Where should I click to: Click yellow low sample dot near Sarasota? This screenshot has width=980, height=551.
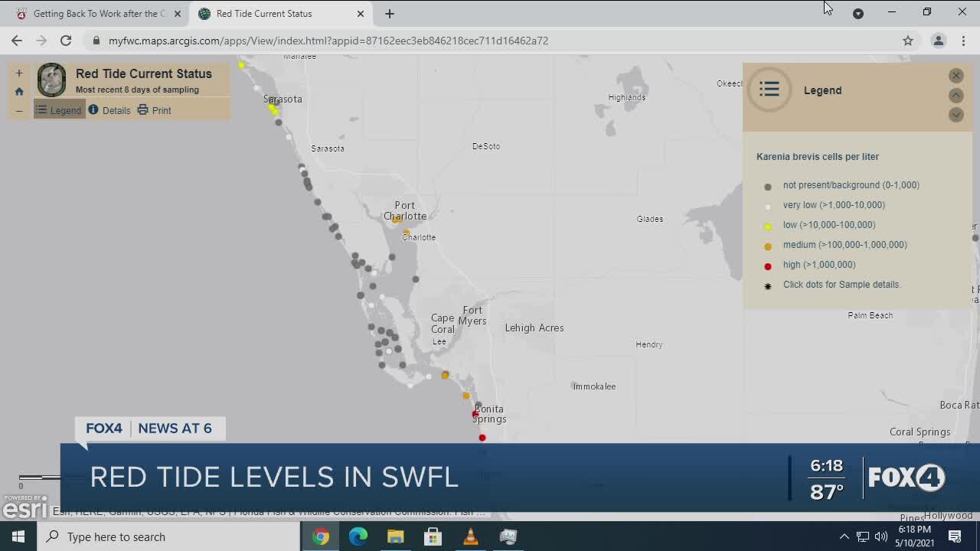pyautogui.click(x=273, y=109)
